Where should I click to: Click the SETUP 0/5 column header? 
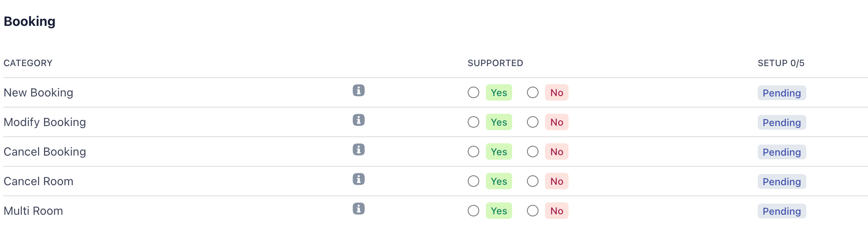(781, 63)
